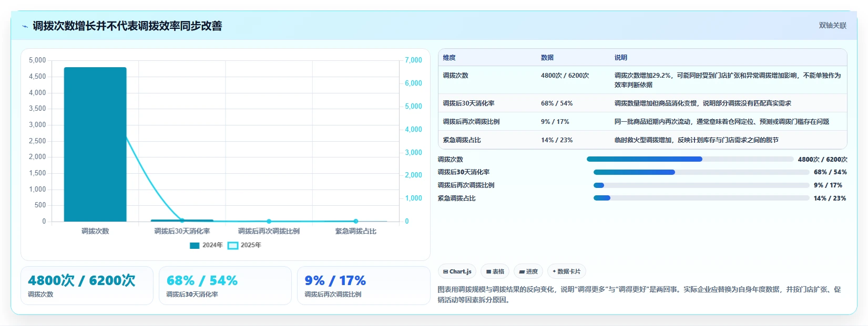Click the line point above 调拨后再次调拨比例
868x326 pixels.
pyautogui.click(x=269, y=221)
